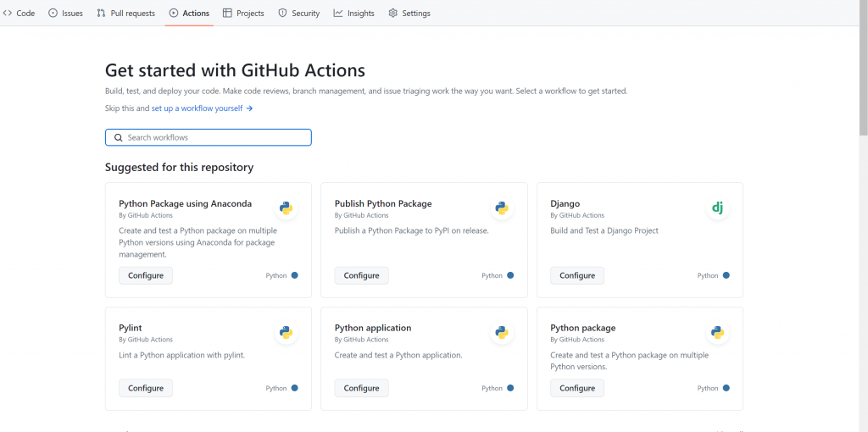This screenshot has height=432, width=868.
Task: Click the page's vertical scrollbar
Action: coord(863,68)
